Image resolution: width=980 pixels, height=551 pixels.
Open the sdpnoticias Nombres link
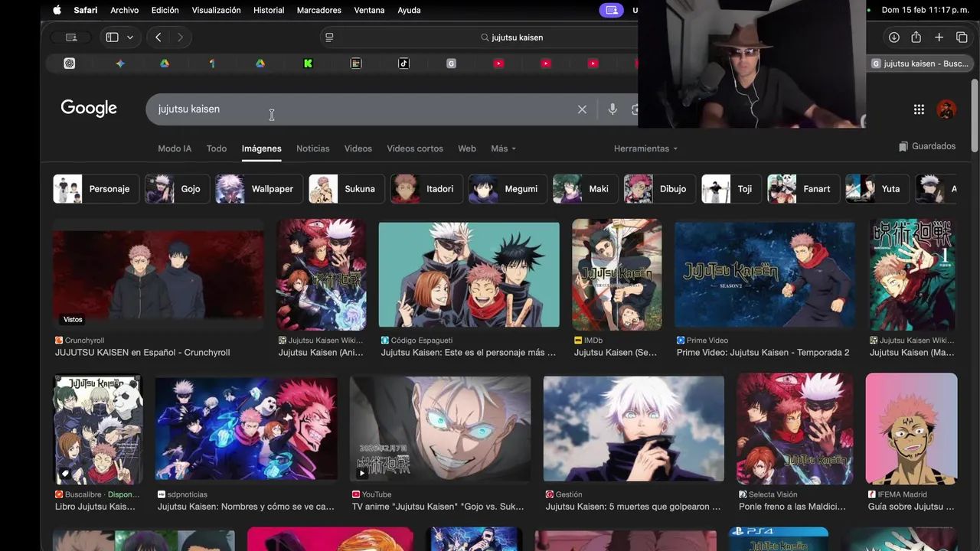click(x=246, y=507)
